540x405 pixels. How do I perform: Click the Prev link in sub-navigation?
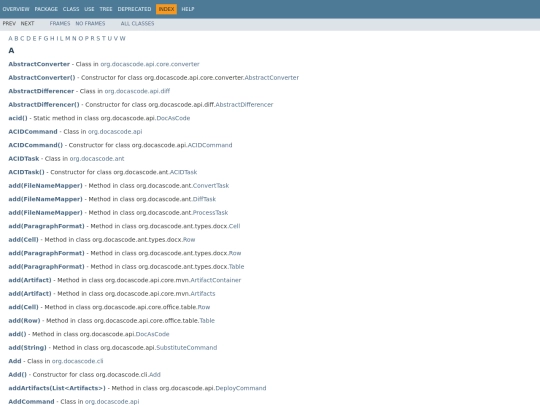(9, 23)
